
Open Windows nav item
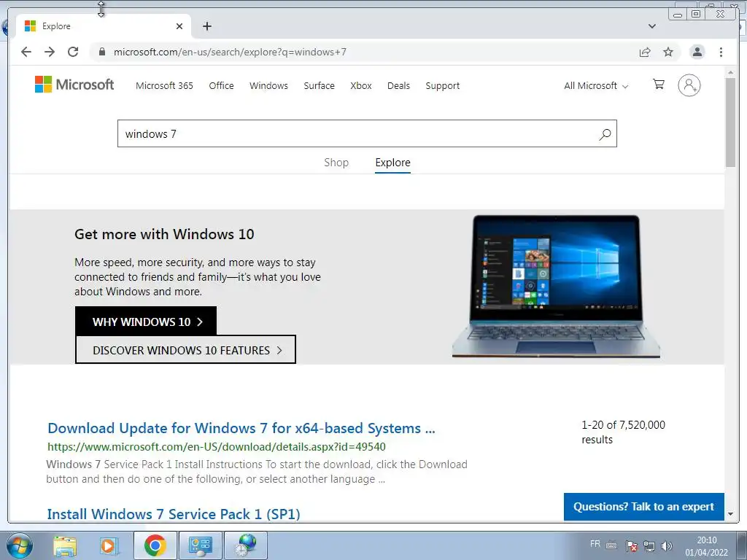268,86
